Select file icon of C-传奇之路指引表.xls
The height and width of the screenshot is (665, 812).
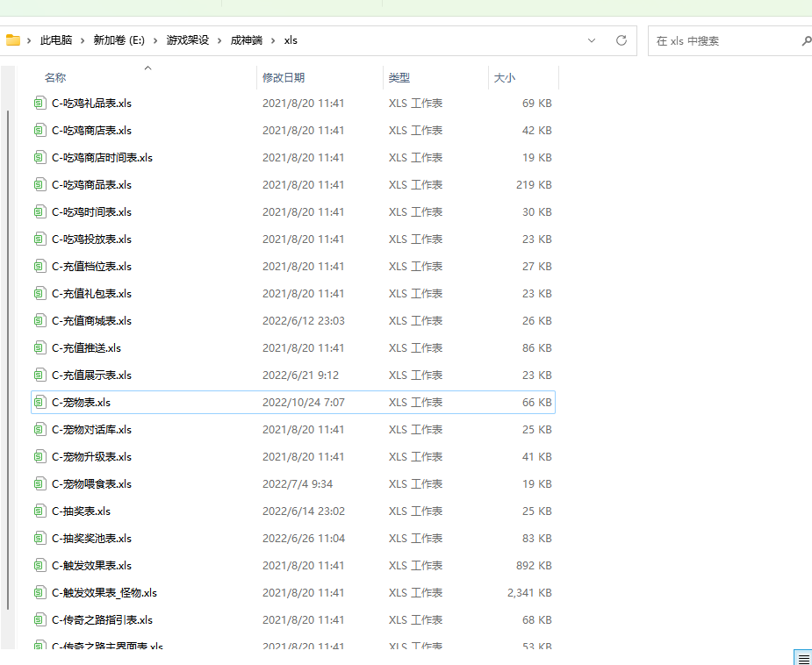pos(40,619)
